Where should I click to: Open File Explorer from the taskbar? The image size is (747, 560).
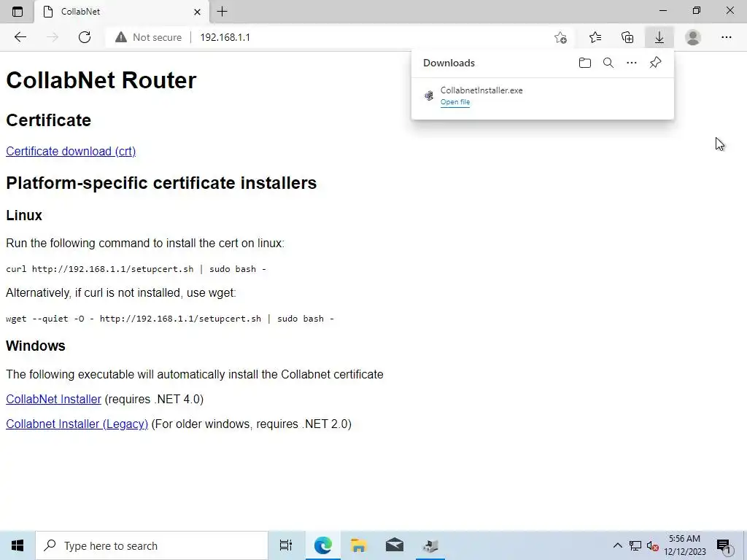tap(359, 545)
